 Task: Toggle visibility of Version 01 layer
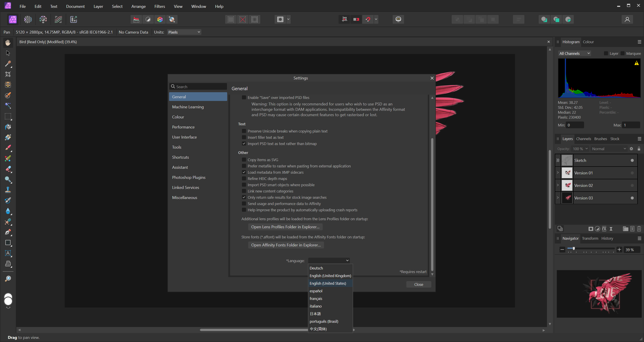point(632,173)
